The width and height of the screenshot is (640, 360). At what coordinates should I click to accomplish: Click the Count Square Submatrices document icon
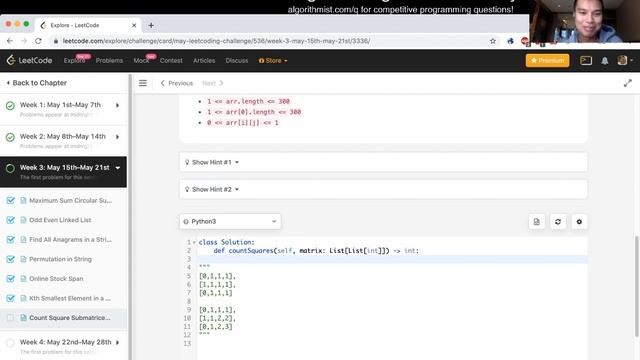tap(23, 318)
